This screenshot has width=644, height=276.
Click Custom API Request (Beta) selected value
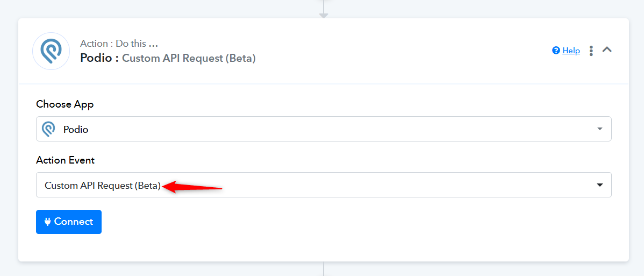tap(103, 186)
